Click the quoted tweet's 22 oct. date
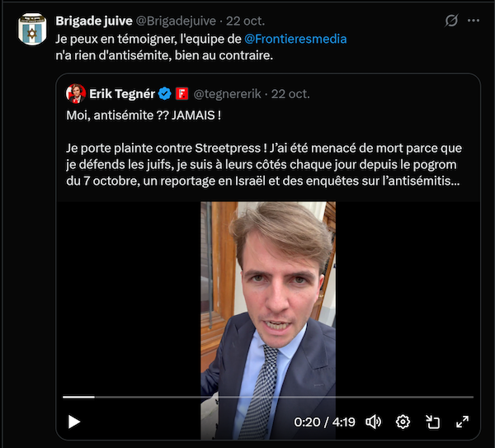The width and height of the screenshot is (495, 448). click(290, 93)
